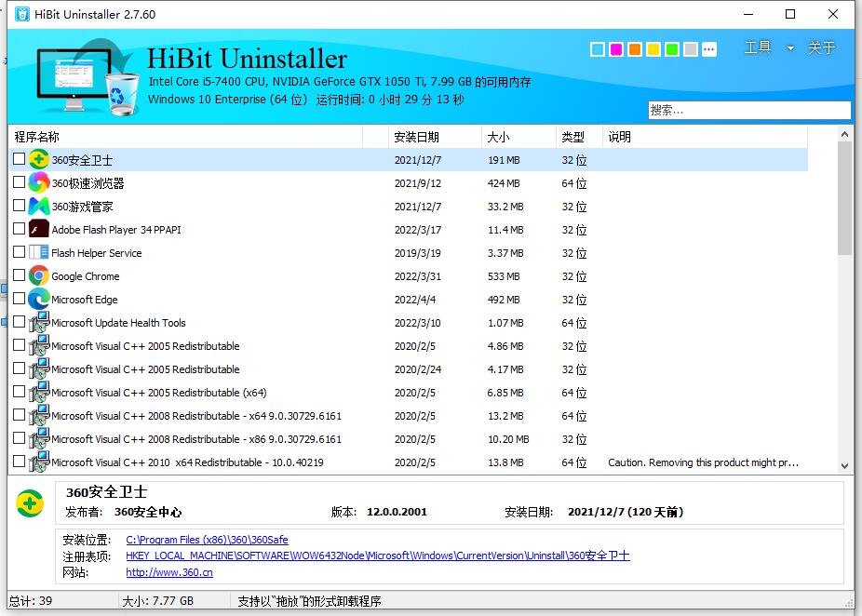
Task: Click the 总计: 39 status bar entry
Action: [x=31, y=600]
